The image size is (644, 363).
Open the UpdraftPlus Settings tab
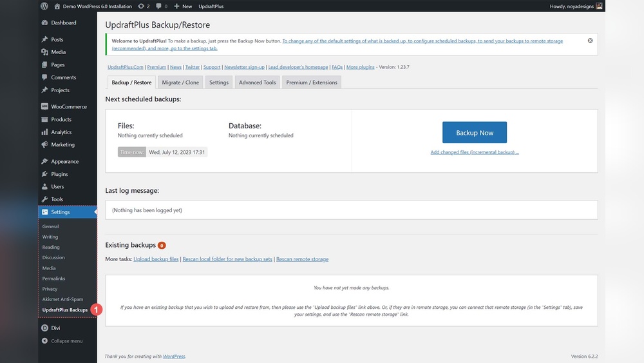(x=219, y=83)
